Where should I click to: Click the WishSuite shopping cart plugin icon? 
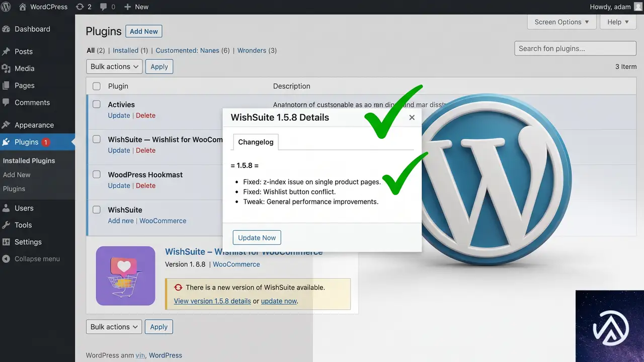click(126, 276)
